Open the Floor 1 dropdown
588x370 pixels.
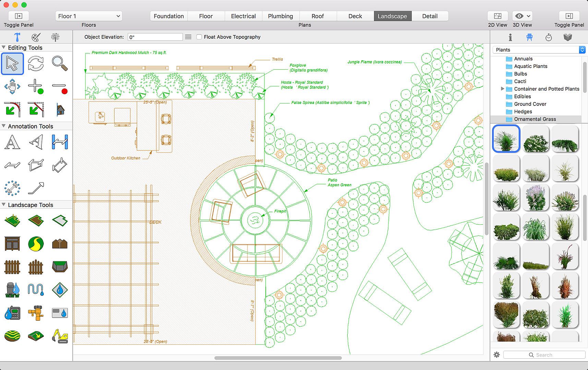click(89, 16)
